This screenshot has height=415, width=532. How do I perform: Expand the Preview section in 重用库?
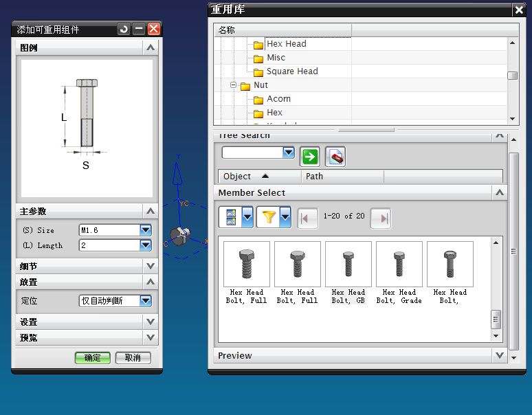coord(500,355)
